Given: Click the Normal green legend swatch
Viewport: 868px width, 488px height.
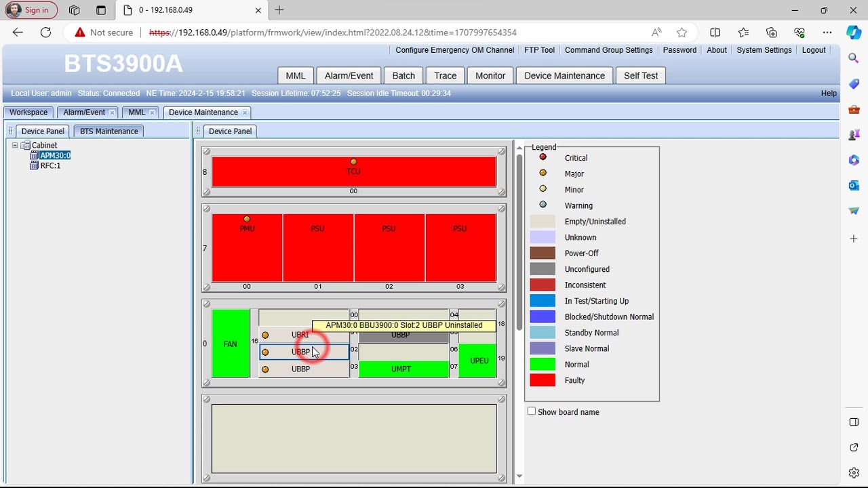Looking at the screenshot, I should (542, 365).
